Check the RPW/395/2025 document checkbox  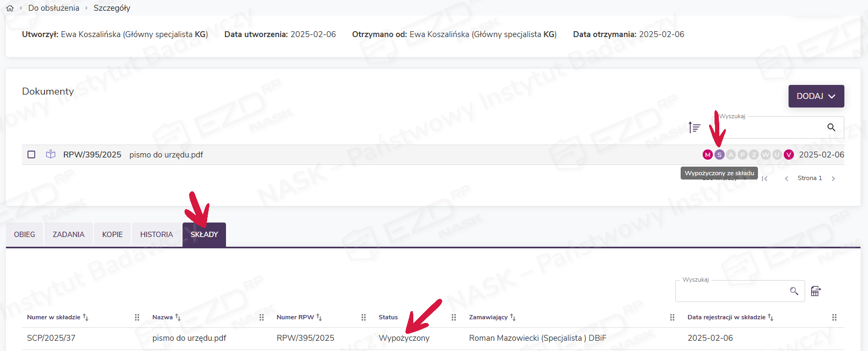(32, 155)
